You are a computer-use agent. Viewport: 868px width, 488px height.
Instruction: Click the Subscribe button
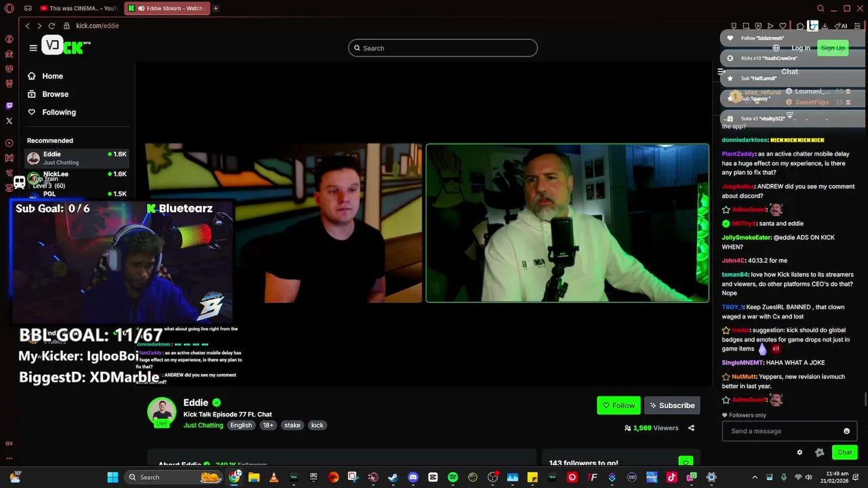672,405
